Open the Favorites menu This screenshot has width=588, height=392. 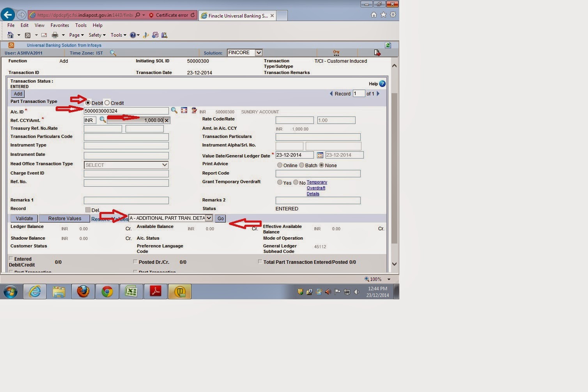[x=59, y=25]
